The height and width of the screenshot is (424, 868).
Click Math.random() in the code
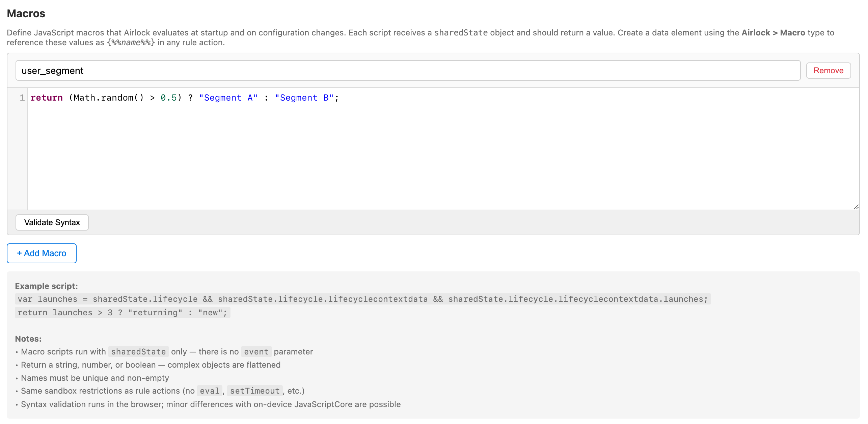109,98
